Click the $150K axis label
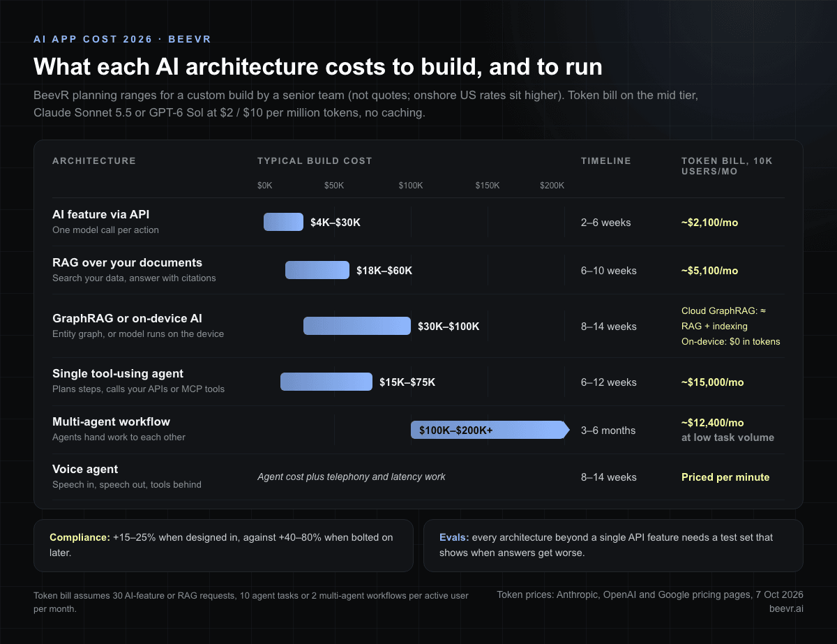This screenshot has width=837, height=644. pyautogui.click(x=488, y=186)
